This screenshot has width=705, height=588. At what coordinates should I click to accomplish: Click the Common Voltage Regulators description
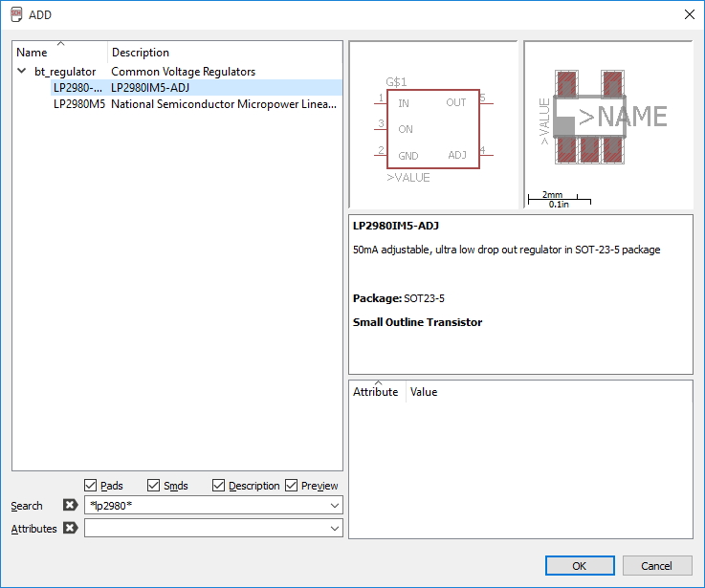pyautogui.click(x=183, y=72)
